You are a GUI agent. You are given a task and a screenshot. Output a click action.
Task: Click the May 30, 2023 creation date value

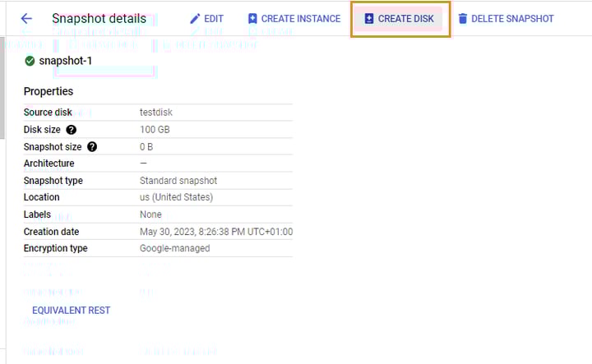(x=215, y=232)
